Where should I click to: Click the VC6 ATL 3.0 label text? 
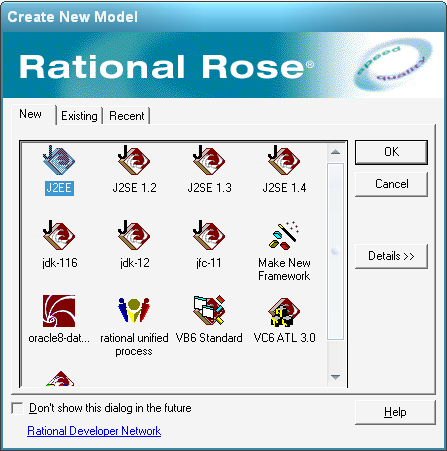(284, 338)
